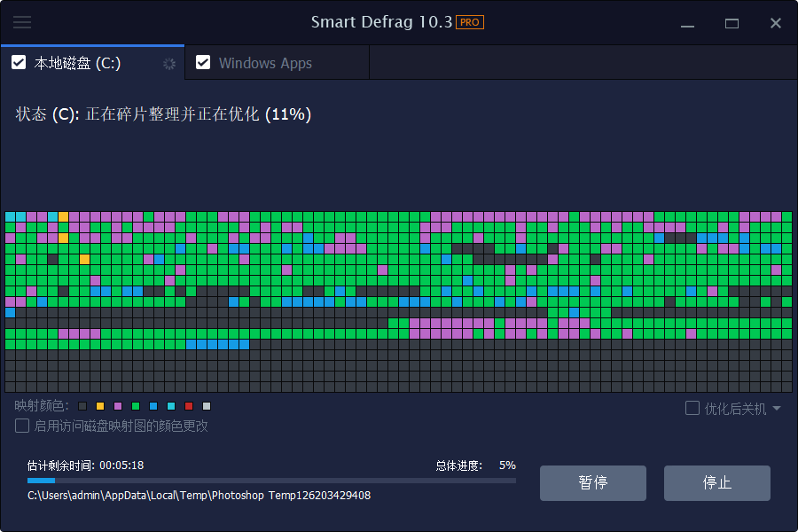Image resolution: width=798 pixels, height=532 pixels.
Task: Maximize the Smart Defrag window
Action: click(731, 23)
